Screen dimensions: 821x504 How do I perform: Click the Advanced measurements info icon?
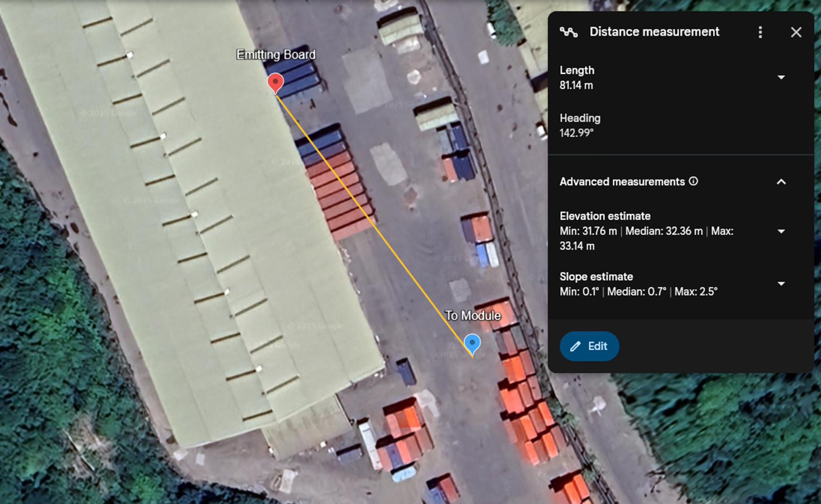pyautogui.click(x=693, y=181)
